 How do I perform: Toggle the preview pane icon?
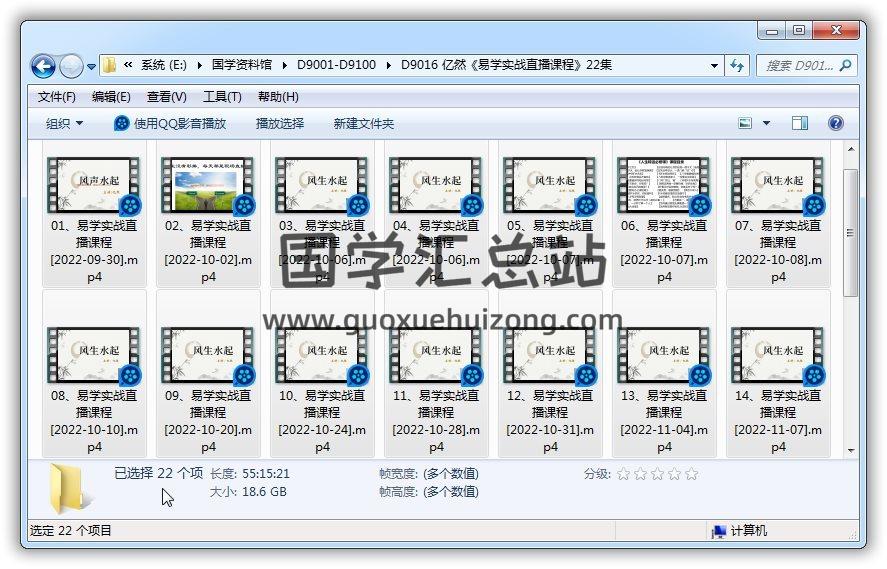tap(800, 123)
